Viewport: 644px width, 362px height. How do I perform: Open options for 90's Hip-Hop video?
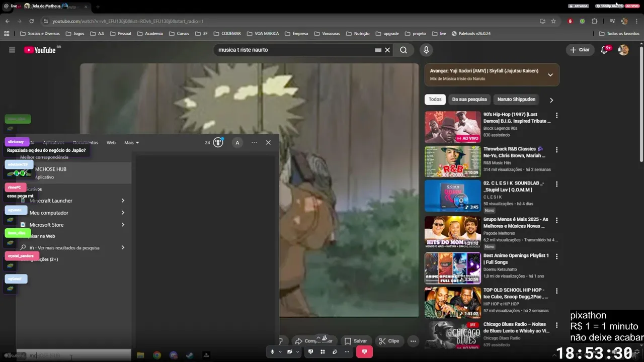pyautogui.click(x=556, y=115)
